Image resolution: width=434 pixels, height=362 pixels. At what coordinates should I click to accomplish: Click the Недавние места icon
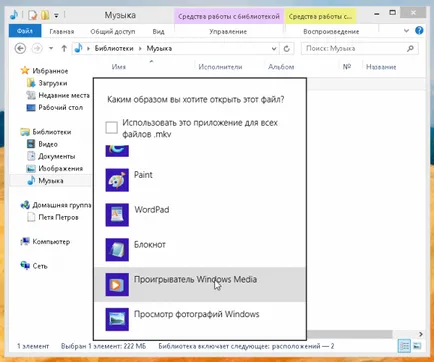pos(31,95)
